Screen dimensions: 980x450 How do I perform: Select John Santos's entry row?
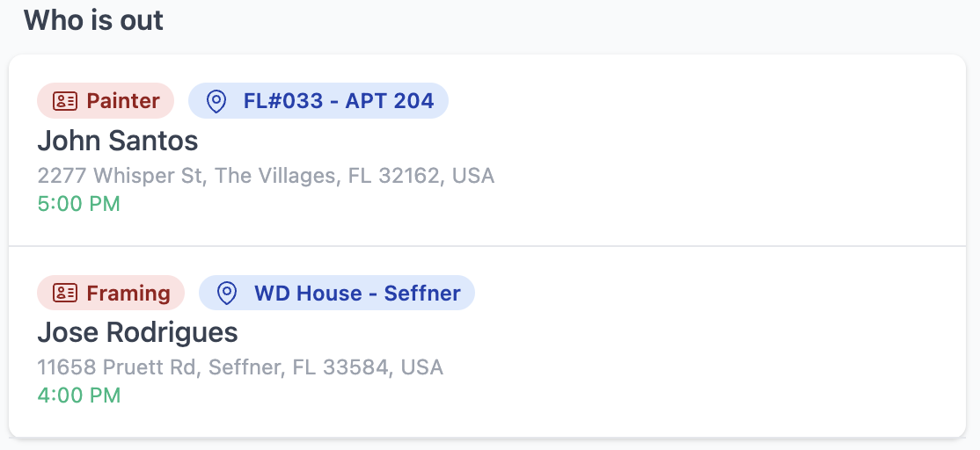tap(487, 150)
